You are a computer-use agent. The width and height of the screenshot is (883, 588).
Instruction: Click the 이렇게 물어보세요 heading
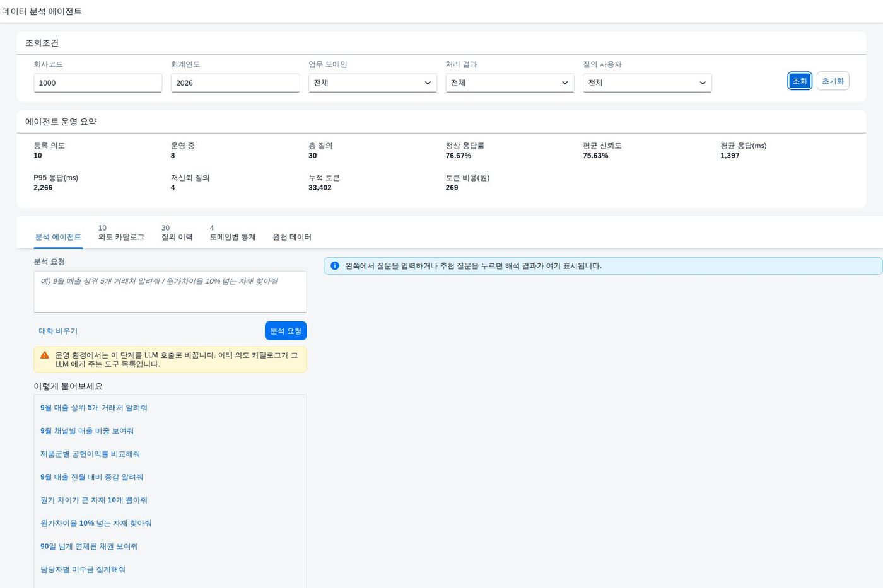click(68, 386)
